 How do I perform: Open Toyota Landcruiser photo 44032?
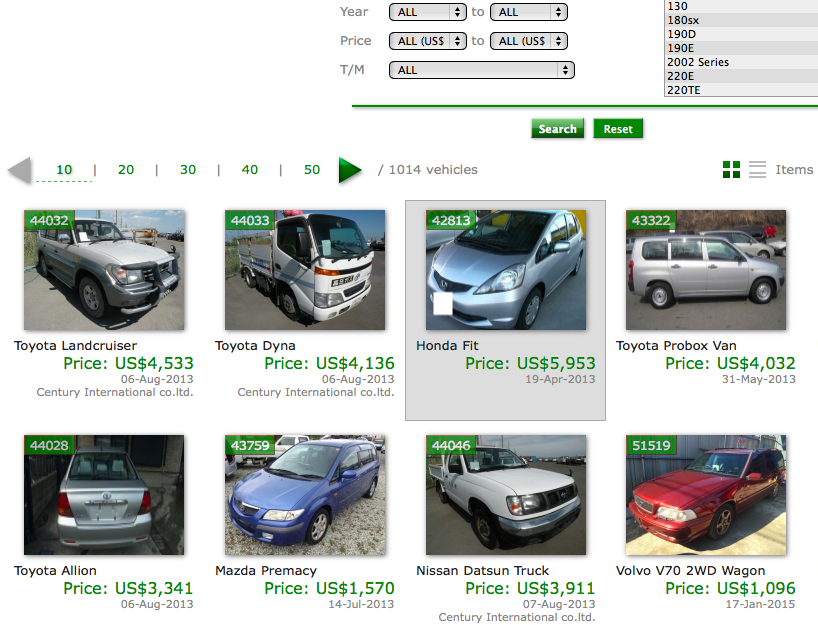(104, 270)
